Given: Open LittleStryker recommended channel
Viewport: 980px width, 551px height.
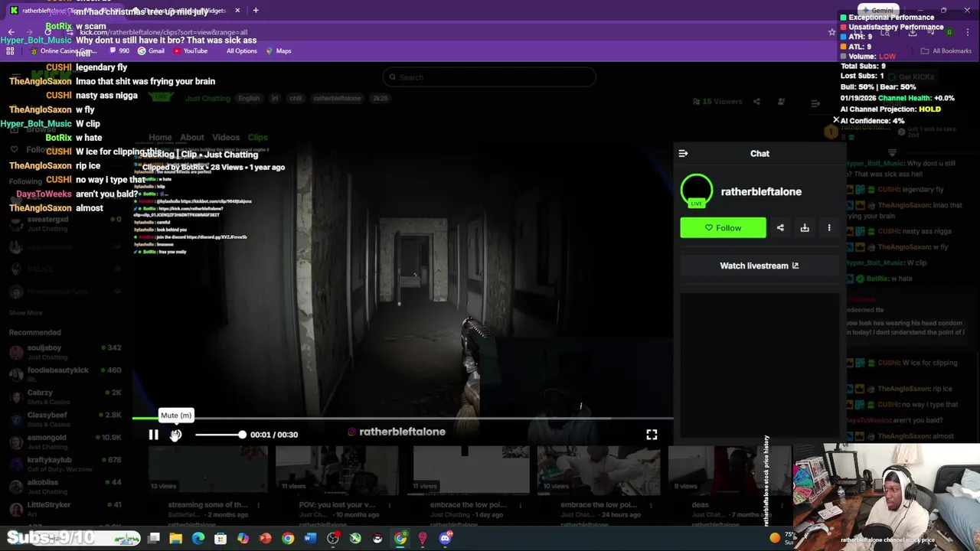Looking at the screenshot, I should [x=65, y=508].
